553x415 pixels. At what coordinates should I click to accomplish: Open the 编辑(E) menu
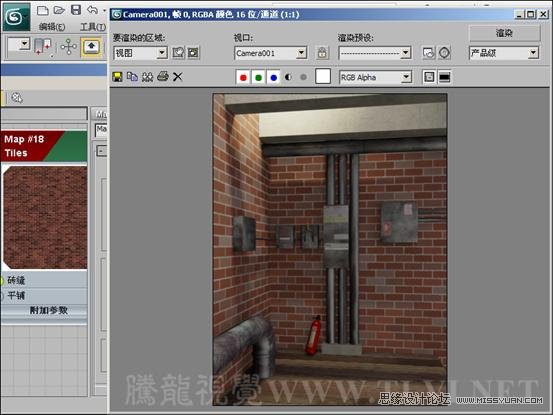pos(52,27)
